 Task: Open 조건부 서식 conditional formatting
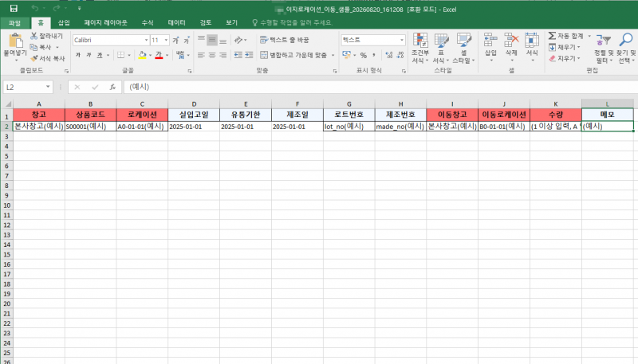tap(420, 48)
